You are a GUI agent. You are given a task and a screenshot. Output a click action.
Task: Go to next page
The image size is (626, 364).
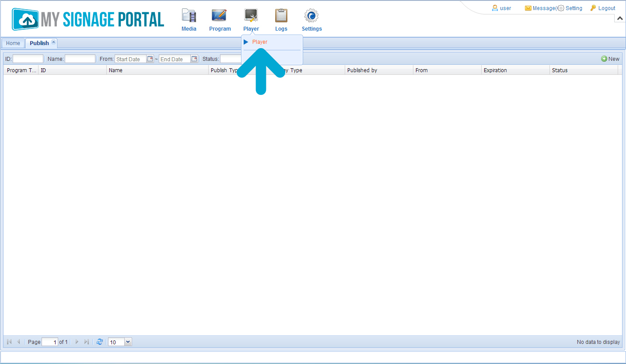[77, 342]
